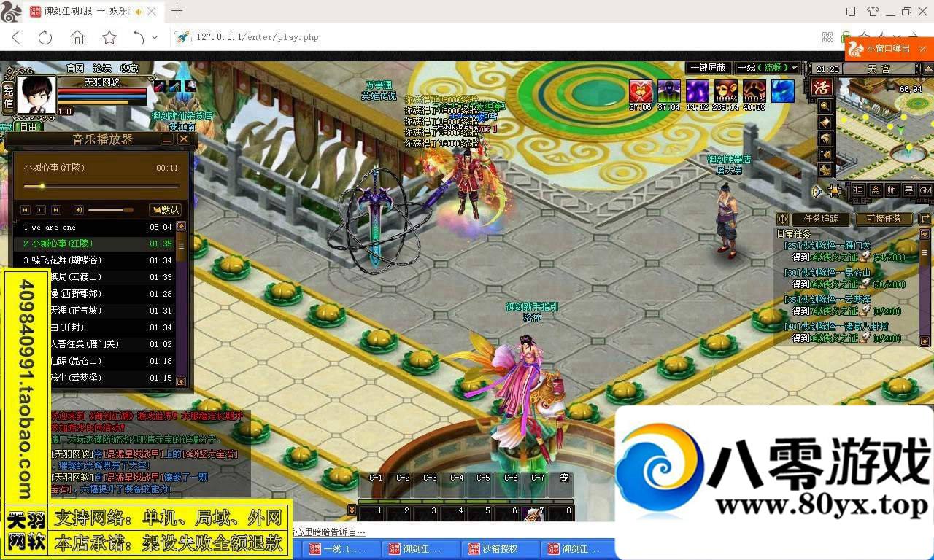The height and width of the screenshot is (560, 934).
Task: Click the monkey face buff 238:14
Action: (725, 90)
